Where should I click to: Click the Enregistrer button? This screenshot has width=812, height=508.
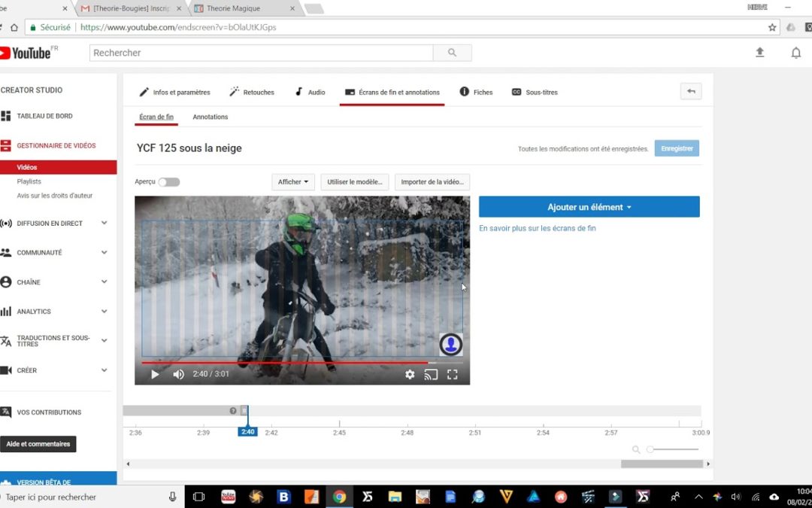tap(676, 148)
